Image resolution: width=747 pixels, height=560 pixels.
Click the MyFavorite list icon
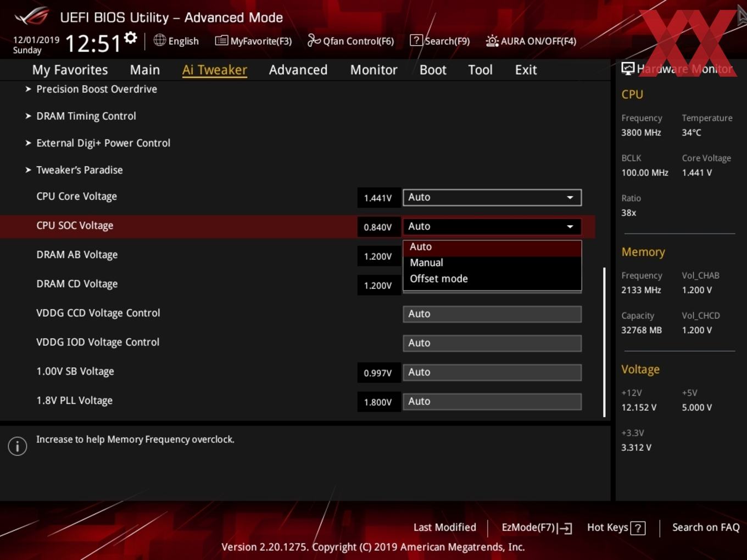click(x=221, y=41)
